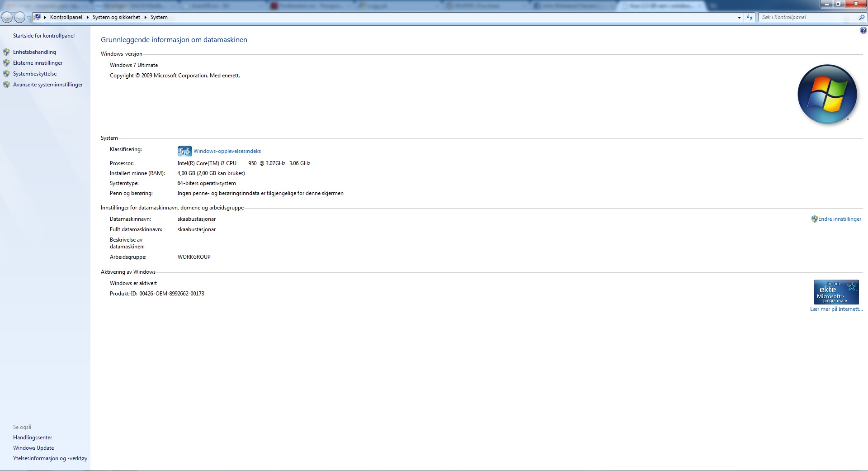
Task: Minimize the window from the title bar
Action: [x=827, y=4]
